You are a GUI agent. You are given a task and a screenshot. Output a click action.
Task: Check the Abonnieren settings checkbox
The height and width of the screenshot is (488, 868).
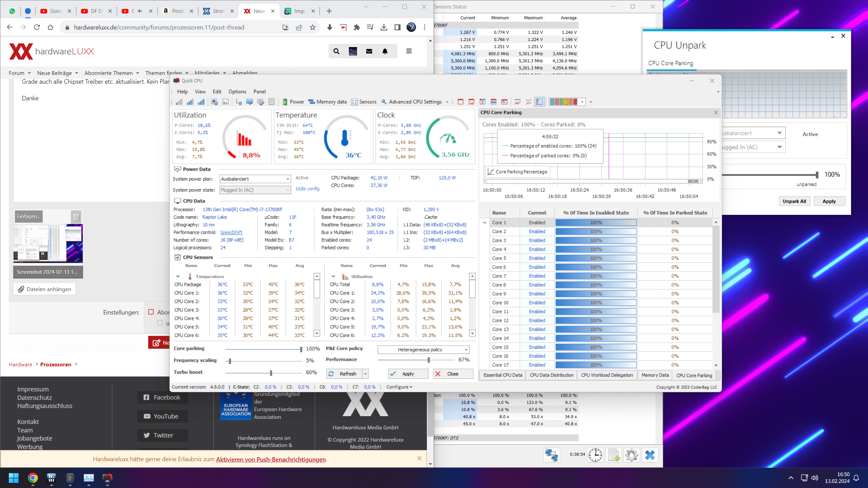coord(151,312)
